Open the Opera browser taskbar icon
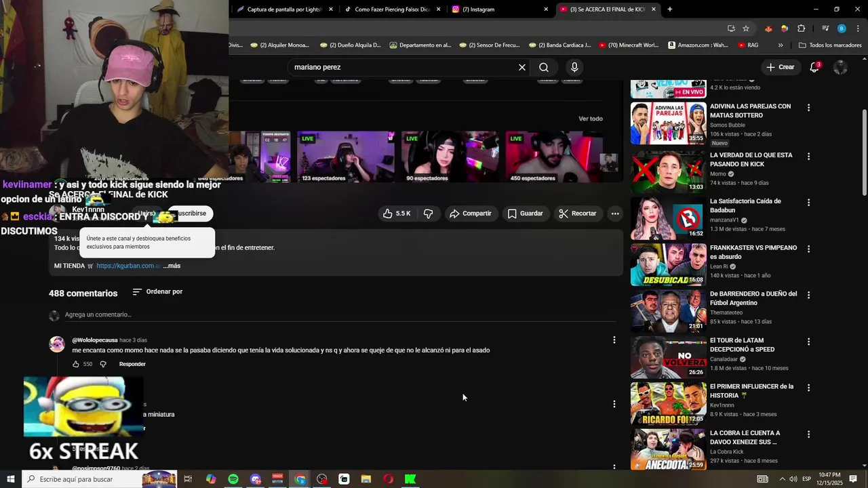The height and width of the screenshot is (488, 868). (x=388, y=479)
